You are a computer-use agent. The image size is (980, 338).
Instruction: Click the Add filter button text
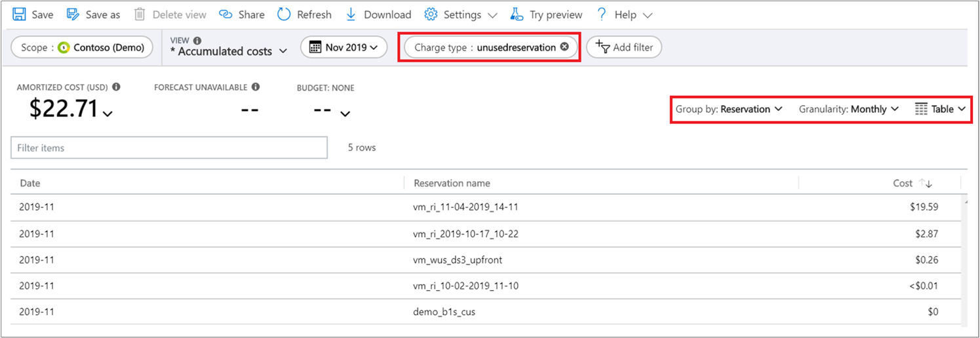[x=633, y=47]
